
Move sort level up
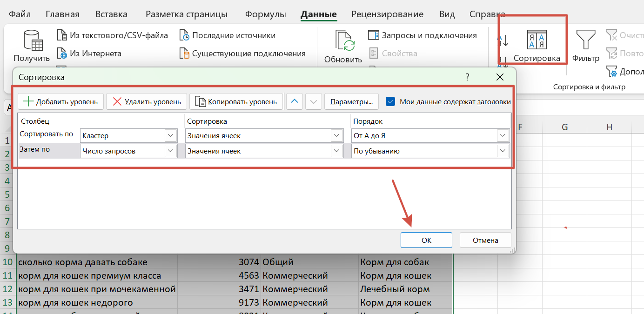click(295, 101)
